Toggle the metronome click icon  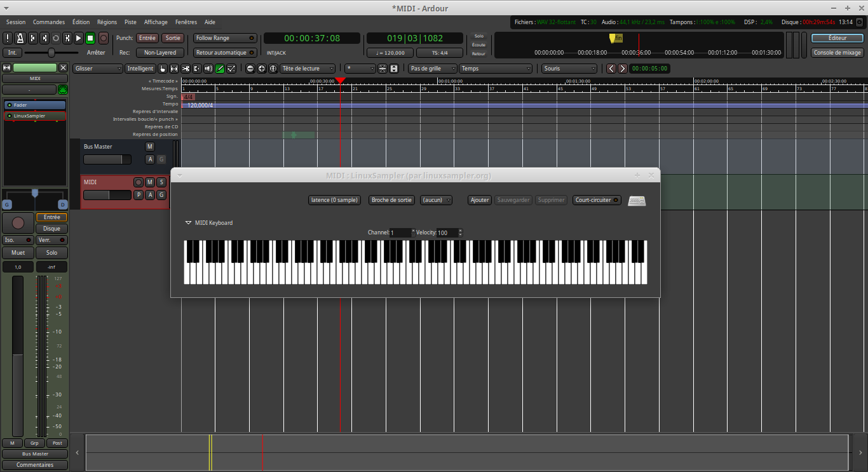(20, 38)
